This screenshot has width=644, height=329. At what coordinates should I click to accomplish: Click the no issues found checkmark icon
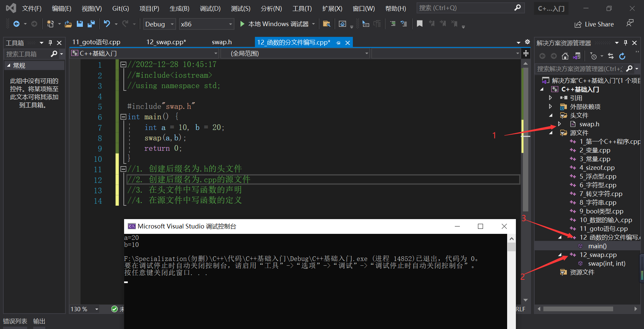[x=114, y=309]
